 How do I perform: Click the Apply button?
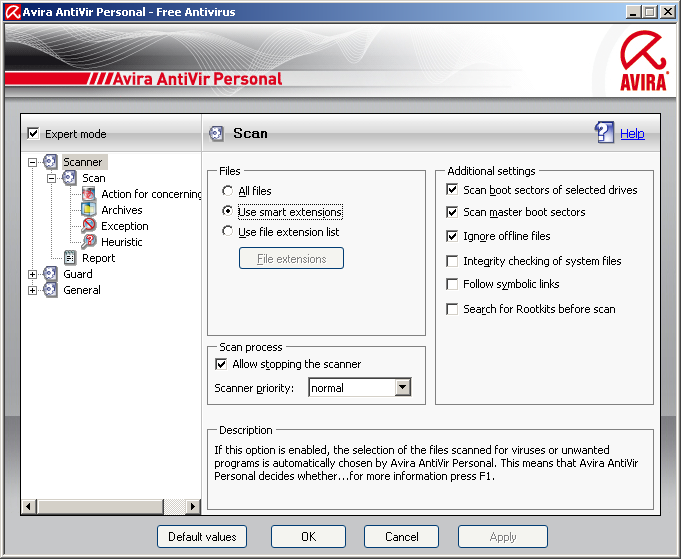click(503, 537)
